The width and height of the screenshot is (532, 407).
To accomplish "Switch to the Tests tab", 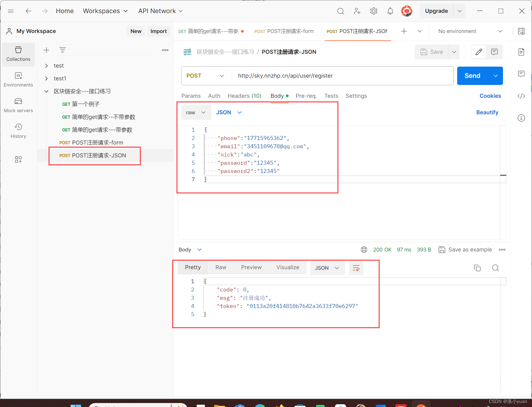I will click(x=331, y=96).
